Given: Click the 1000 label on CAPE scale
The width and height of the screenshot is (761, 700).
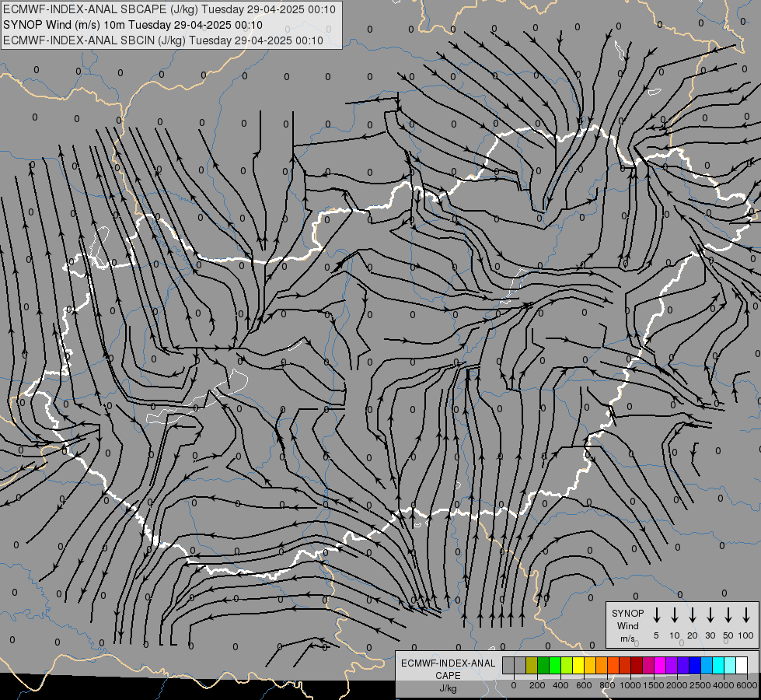Looking at the screenshot, I should (x=630, y=685).
